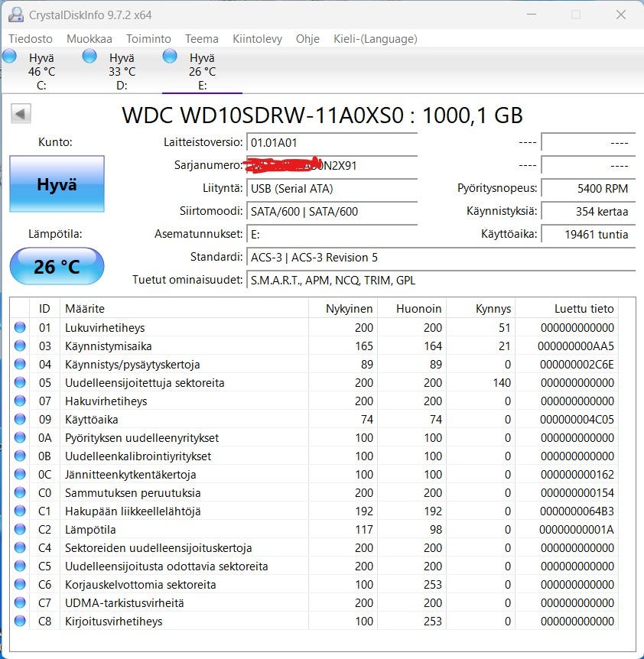Click status orb for Korjauskelvottomia sektoreita row
This screenshot has width=644, height=659.
point(20,584)
